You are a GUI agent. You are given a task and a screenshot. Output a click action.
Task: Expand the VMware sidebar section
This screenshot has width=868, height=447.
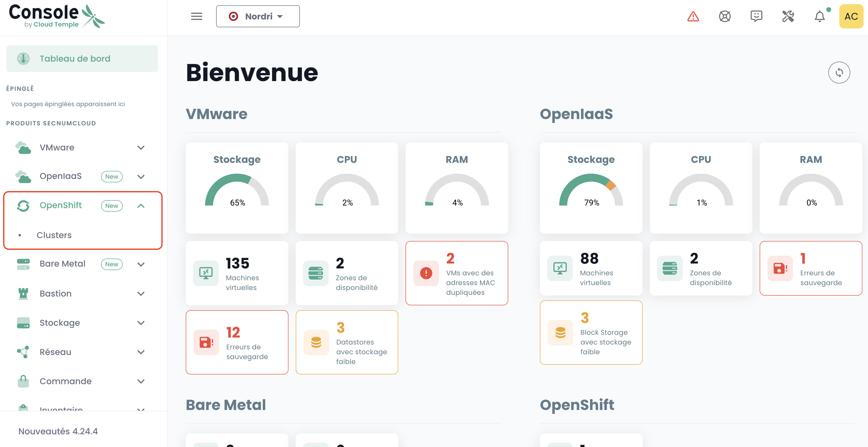[x=141, y=148]
